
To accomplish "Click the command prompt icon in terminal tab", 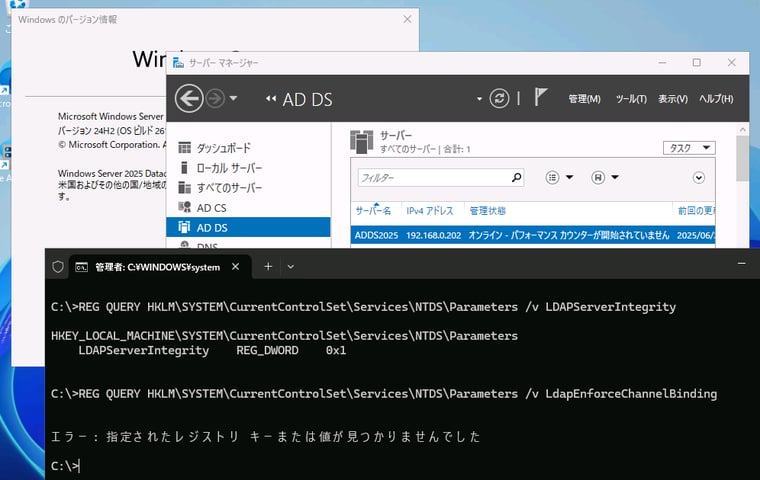I will [81, 267].
